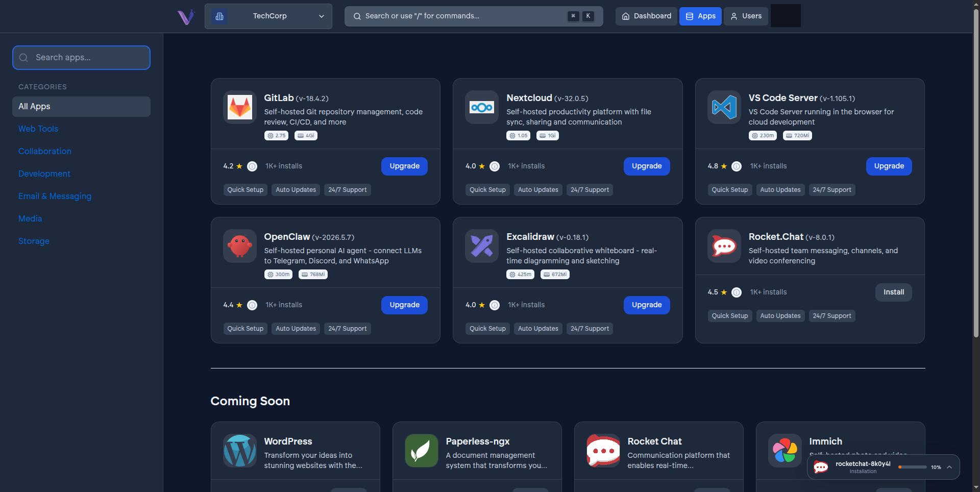980x492 pixels.
Task: Click the info icon beside VS Code Server's rating
Action: pyautogui.click(x=737, y=166)
